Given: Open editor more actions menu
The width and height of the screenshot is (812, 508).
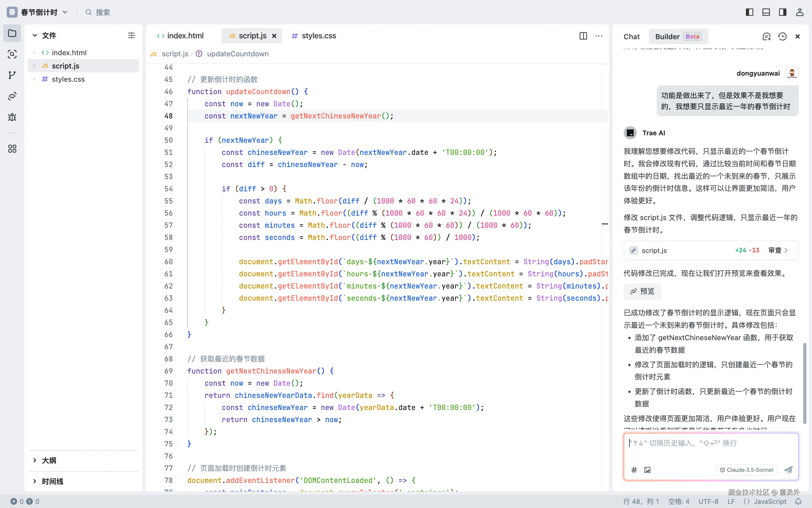Looking at the screenshot, I should point(599,36).
